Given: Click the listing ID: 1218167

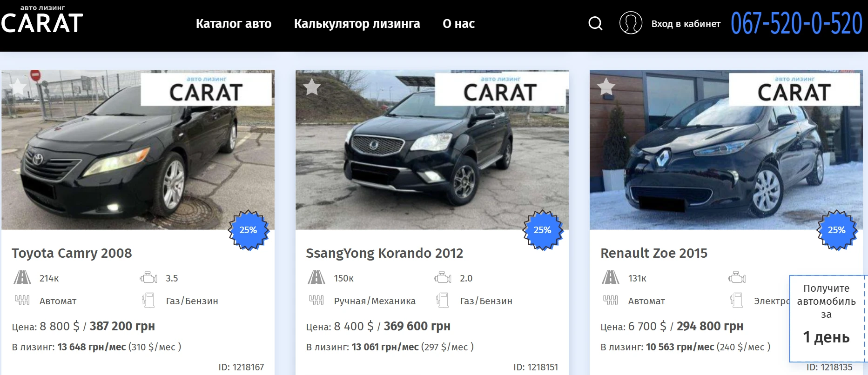Looking at the screenshot, I should point(241,367).
